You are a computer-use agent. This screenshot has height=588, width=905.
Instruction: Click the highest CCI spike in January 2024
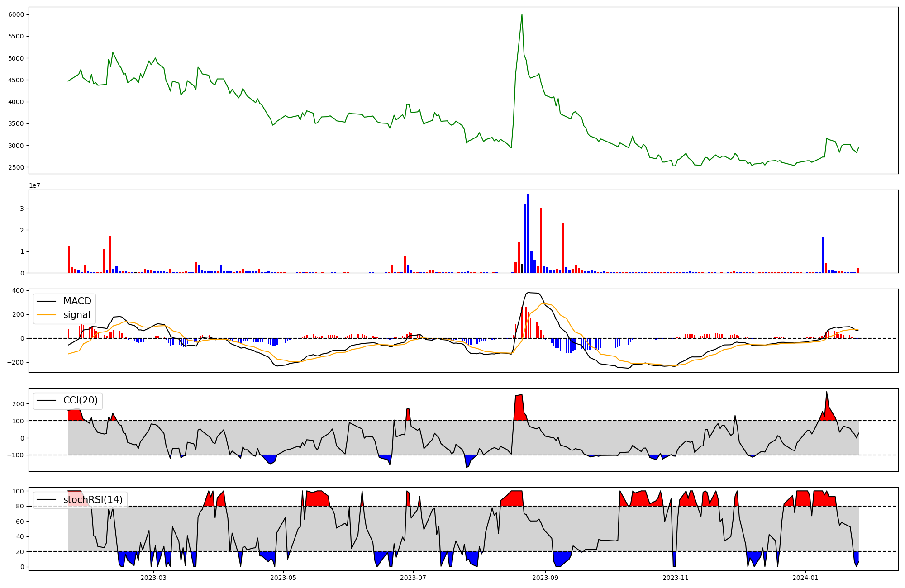click(826, 393)
